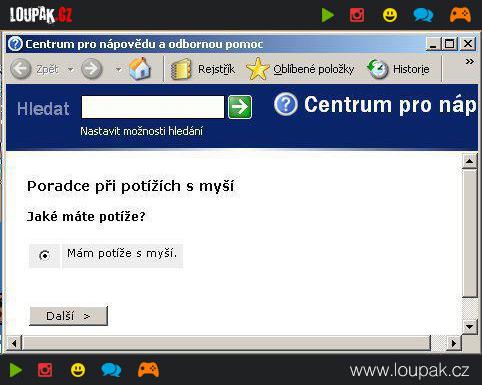Click the vertical scrollbar down arrow
Screen dimensions: 482x385
pyautogui.click(x=469, y=326)
